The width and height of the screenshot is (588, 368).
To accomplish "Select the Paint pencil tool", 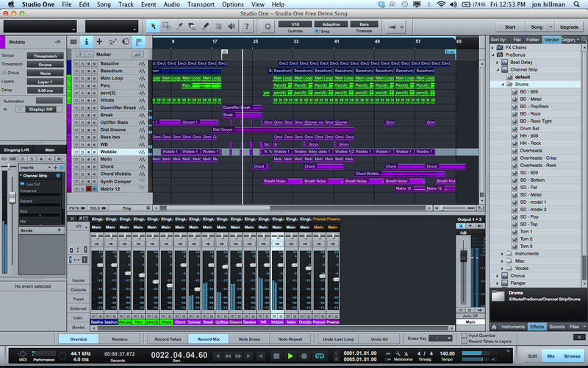I will click(x=206, y=26).
